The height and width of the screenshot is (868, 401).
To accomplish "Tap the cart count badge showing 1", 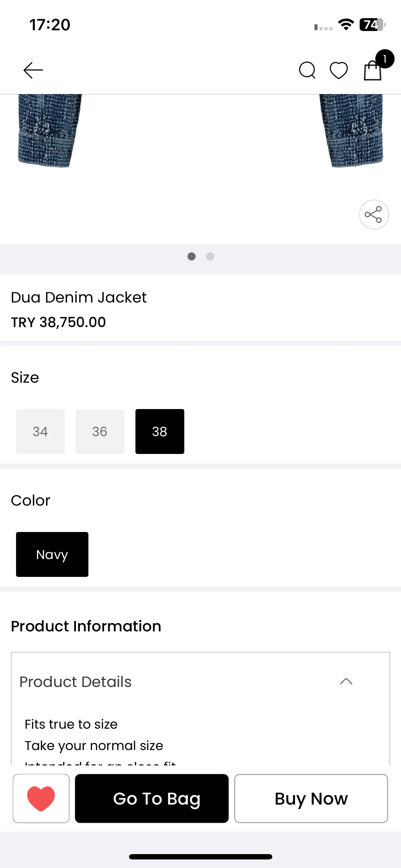I will pos(385,59).
